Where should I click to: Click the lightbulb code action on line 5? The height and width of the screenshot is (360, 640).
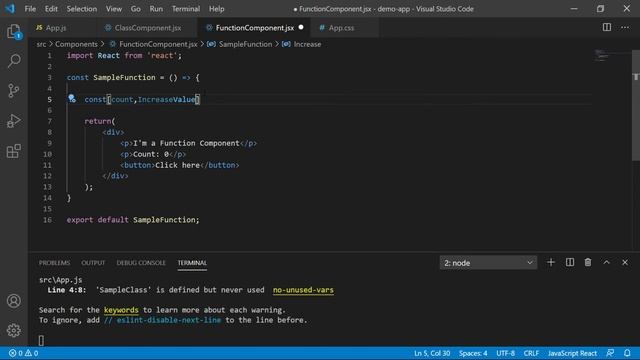[72, 99]
